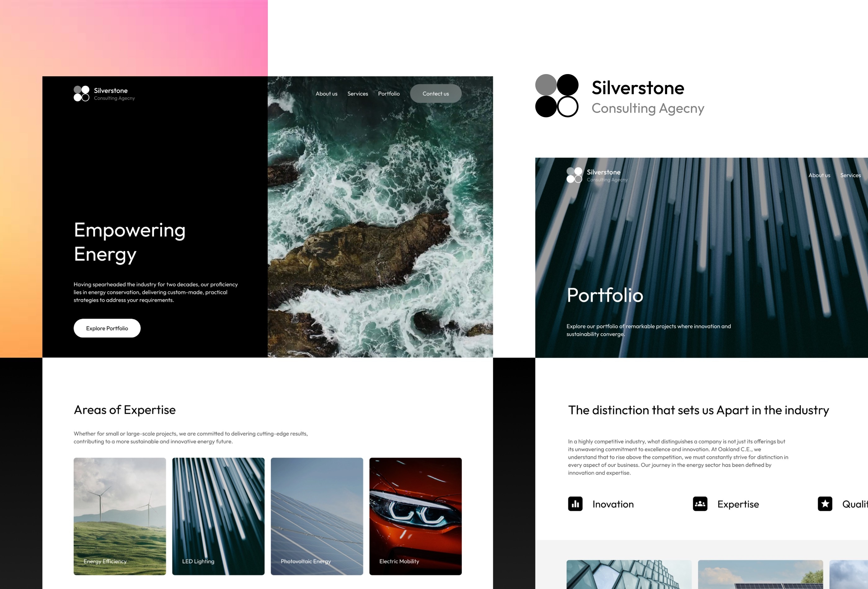This screenshot has height=589, width=868.
Task: Click the Explore Portfolio button
Action: pos(106,327)
